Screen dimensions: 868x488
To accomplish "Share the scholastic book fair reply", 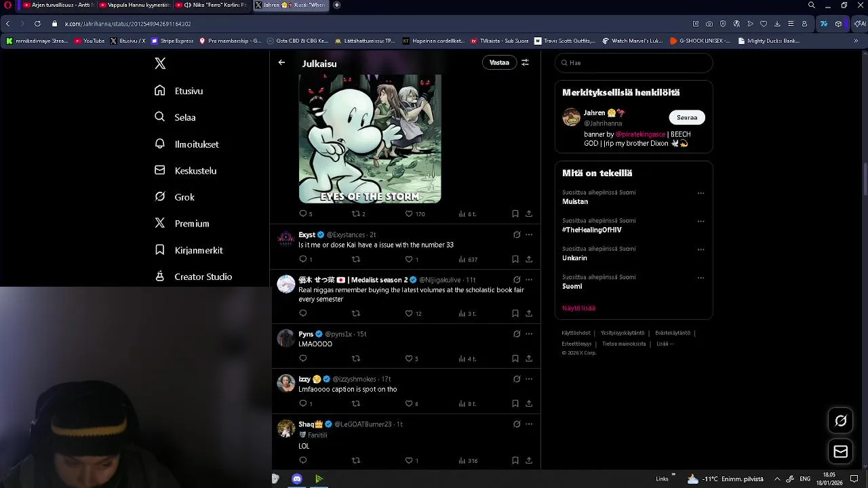I will click(529, 313).
